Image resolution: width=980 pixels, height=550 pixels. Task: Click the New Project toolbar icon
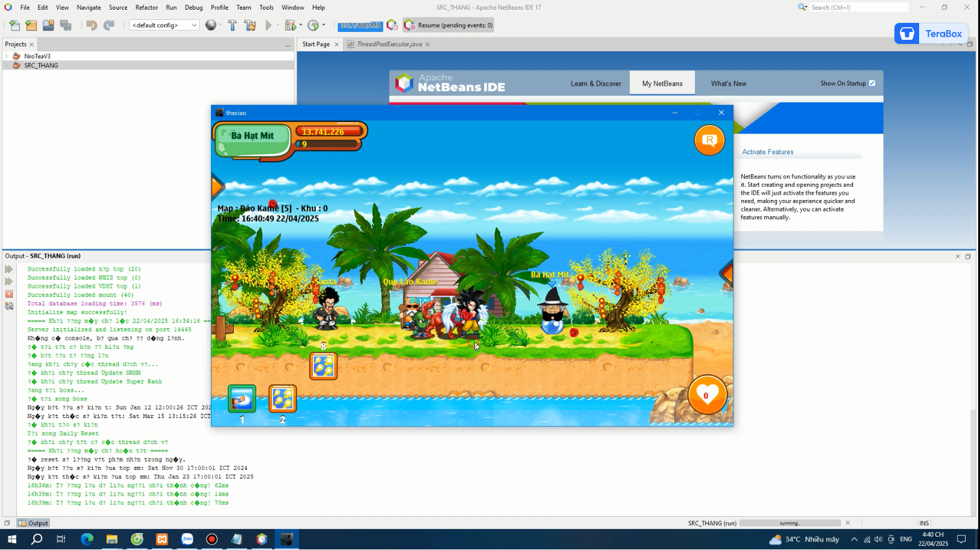click(x=31, y=25)
